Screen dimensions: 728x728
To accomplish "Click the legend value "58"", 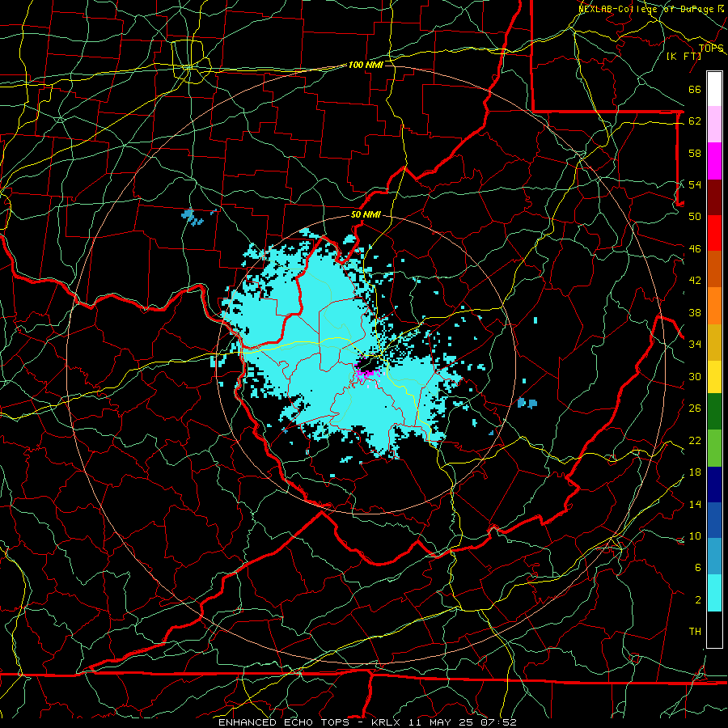I will (695, 153).
